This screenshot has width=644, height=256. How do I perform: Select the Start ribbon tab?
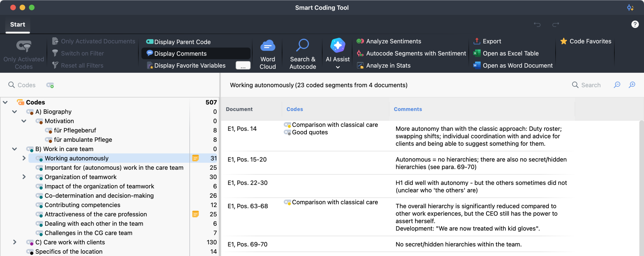pos(17,24)
